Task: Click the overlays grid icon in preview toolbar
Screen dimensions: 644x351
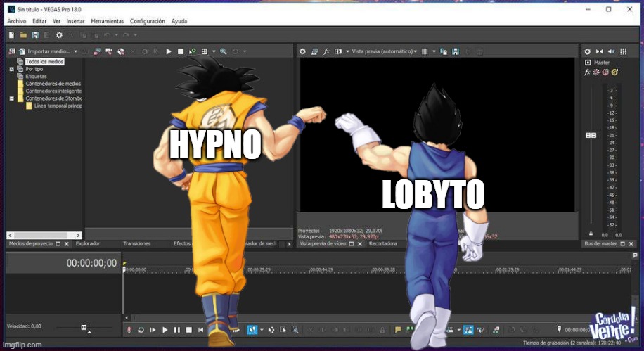Action: point(425,51)
